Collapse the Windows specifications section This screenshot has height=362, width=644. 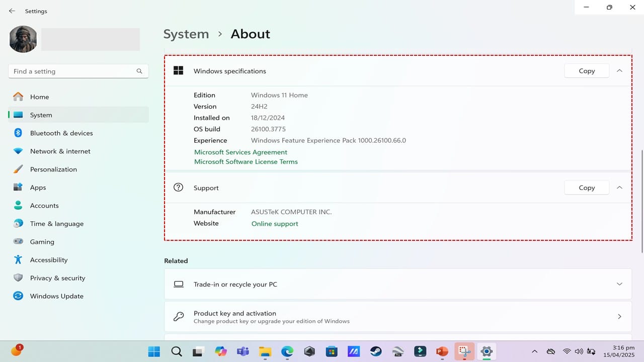coord(619,71)
